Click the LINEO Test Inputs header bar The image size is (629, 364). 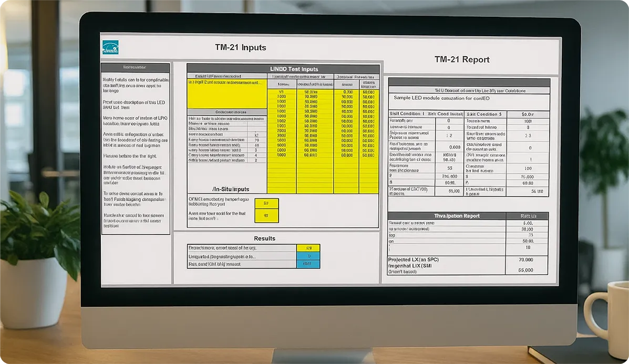point(294,69)
